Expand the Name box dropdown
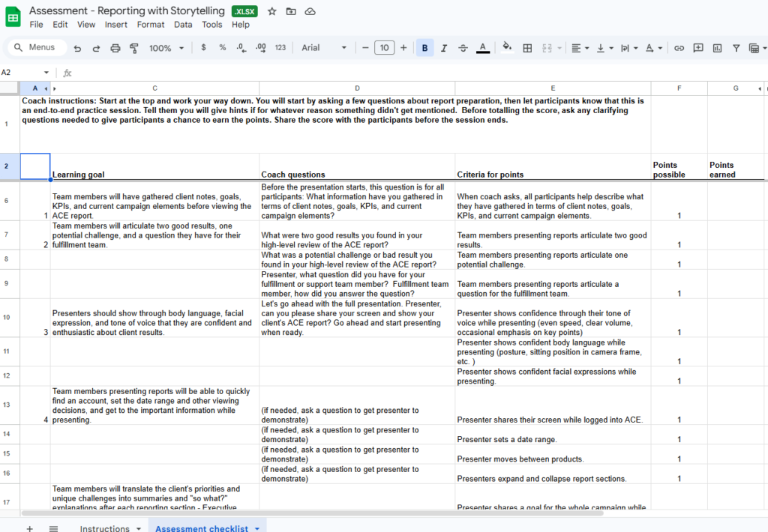The width and height of the screenshot is (768, 532). coord(46,73)
